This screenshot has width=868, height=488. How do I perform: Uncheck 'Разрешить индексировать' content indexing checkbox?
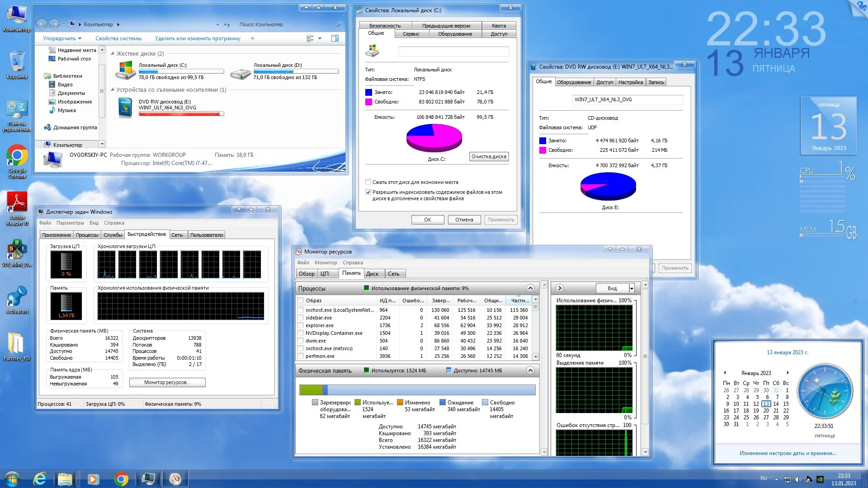tap(368, 192)
